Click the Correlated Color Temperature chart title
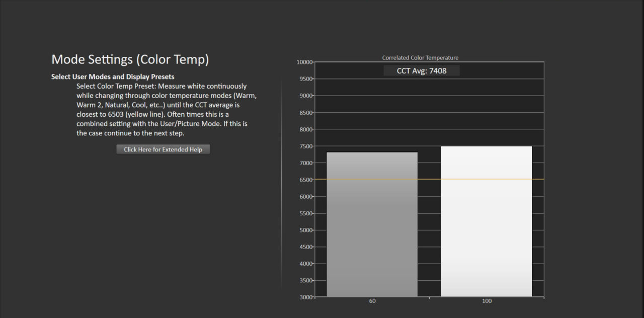This screenshot has height=318, width=644. [420, 58]
